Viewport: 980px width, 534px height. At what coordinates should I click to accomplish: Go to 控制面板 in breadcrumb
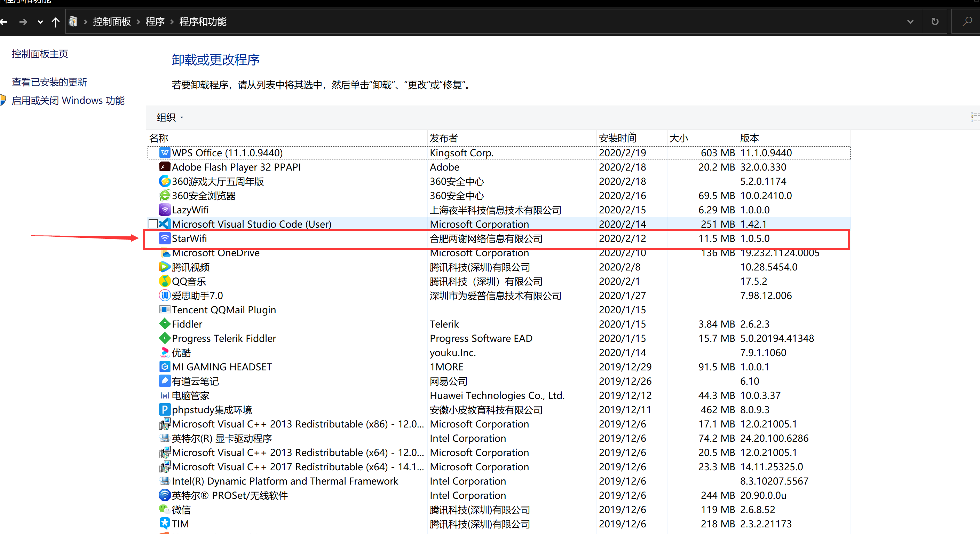coord(112,22)
